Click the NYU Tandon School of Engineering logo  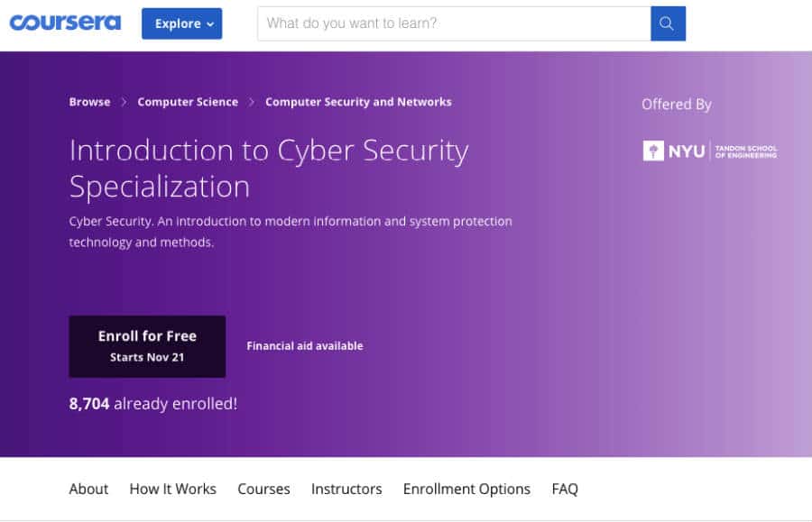point(711,151)
